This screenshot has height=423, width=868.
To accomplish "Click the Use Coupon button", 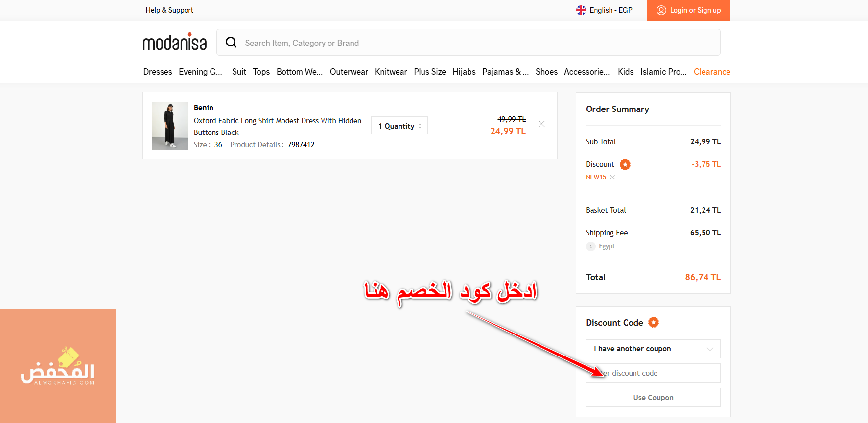I will click(653, 398).
